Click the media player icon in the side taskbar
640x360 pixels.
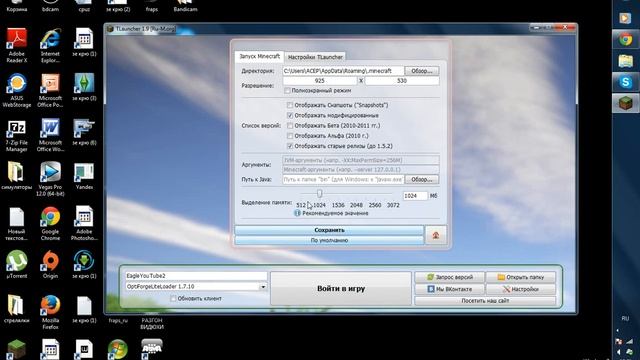click(x=624, y=18)
